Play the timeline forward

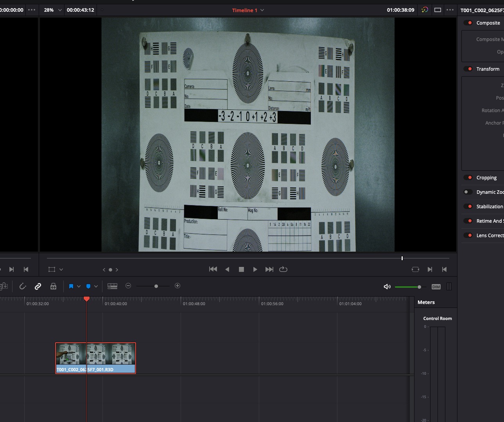click(x=255, y=269)
